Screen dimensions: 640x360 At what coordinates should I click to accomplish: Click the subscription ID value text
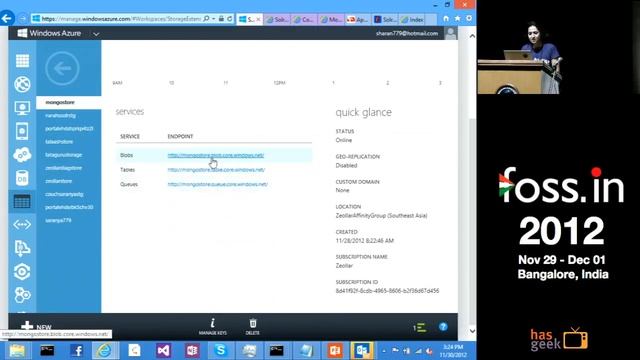point(387,291)
